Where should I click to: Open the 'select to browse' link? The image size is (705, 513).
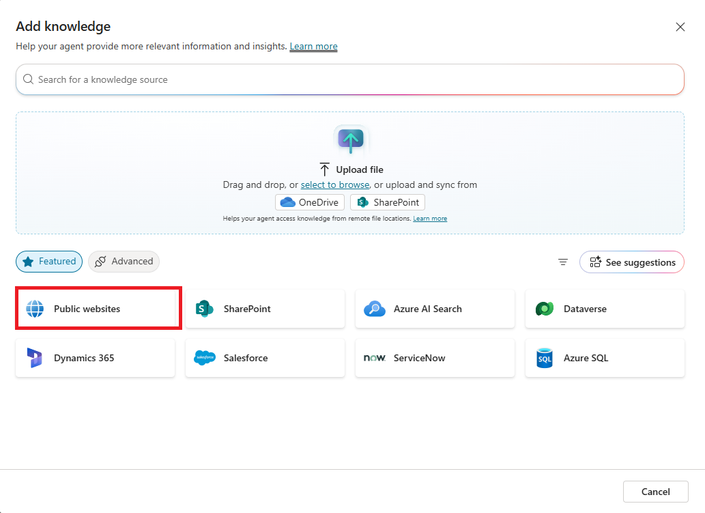click(335, 185)
